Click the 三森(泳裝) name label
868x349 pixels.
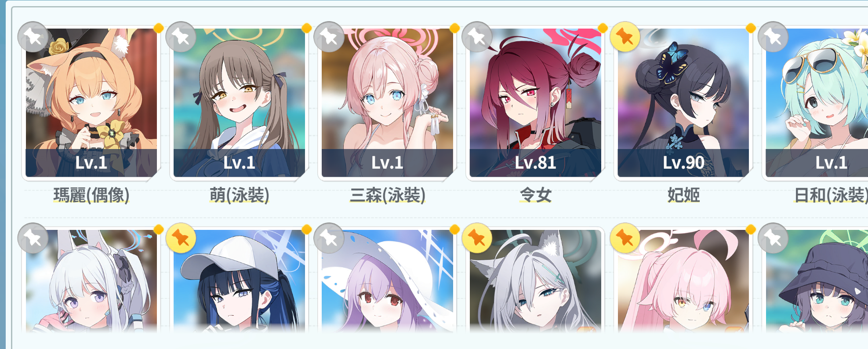pos(387,195)
